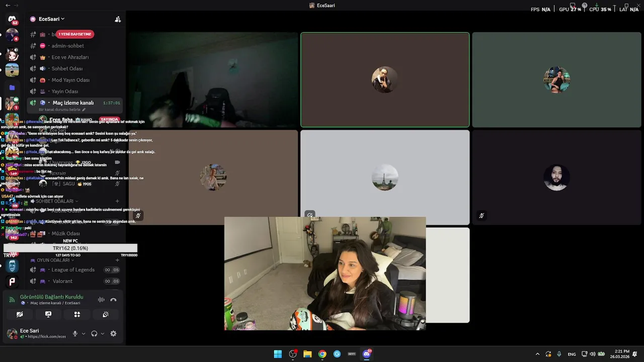The width and height of the screenshot is (644, 362).
Task: Open the volume control in system tray
Action: click(x=592, y=354)
